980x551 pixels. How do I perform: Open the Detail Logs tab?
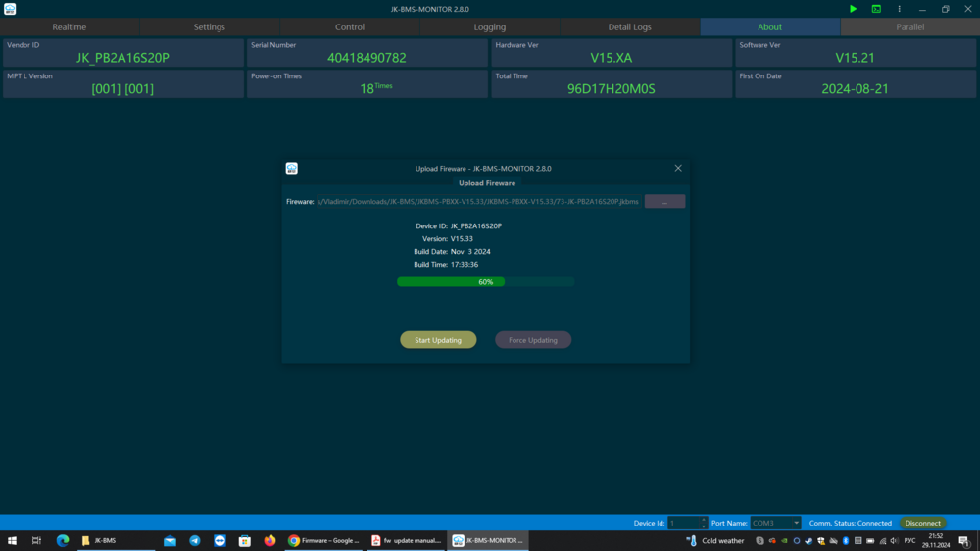click(629, 26)
